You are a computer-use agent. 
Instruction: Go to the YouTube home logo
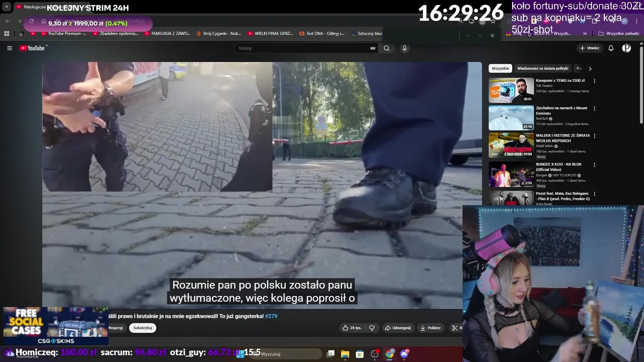point(33,48)
